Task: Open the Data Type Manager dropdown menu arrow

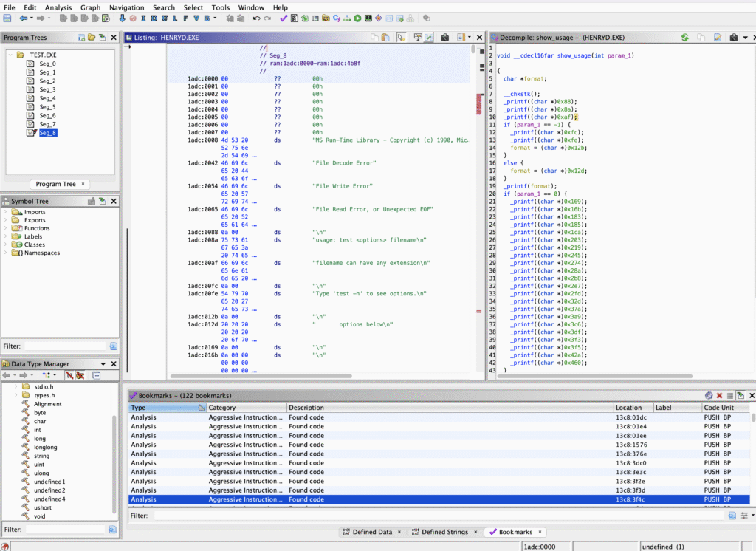Action: (x=103, y=364)
